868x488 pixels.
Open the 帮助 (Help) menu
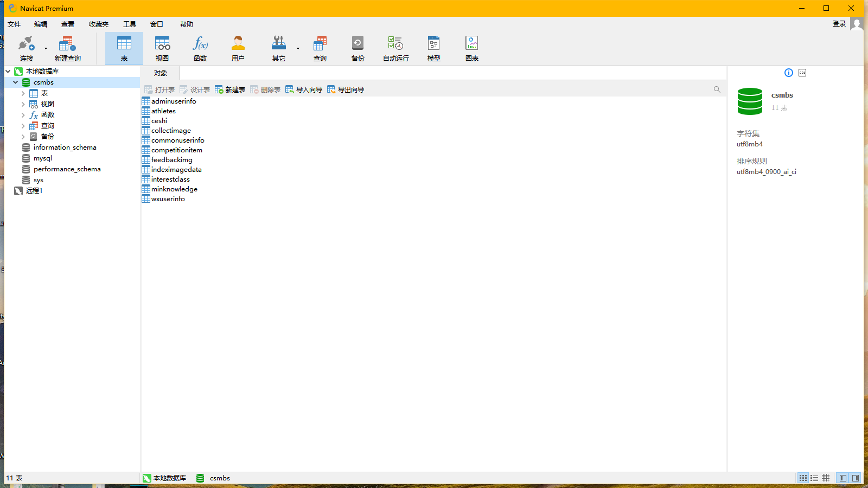click(187, 24)
